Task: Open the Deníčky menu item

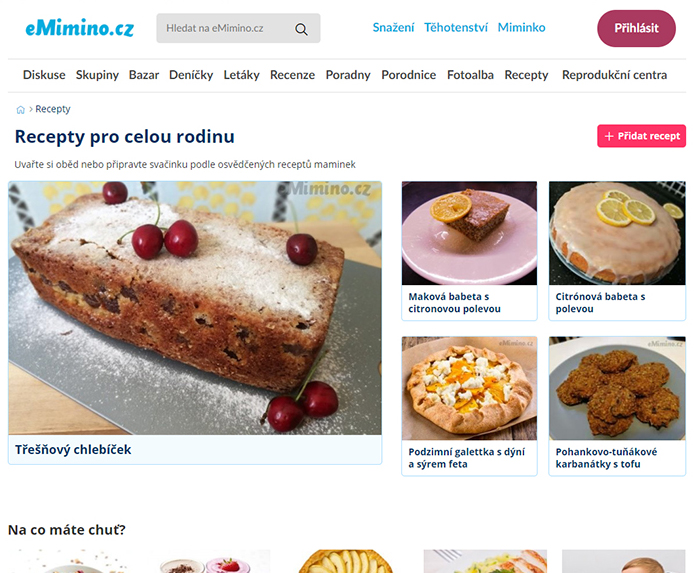Action: click(x=191, y=75)
